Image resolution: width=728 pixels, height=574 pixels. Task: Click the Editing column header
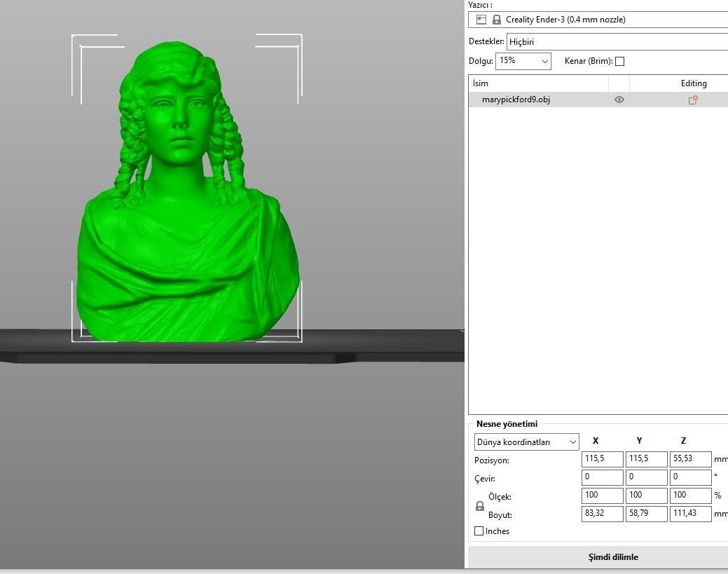tap(679, 83)
